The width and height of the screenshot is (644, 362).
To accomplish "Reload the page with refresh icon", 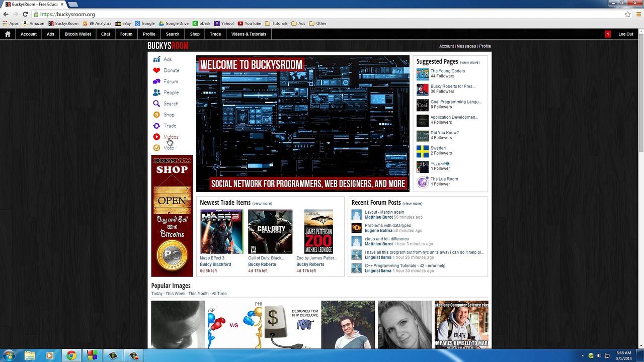I will (x=25, y=14).
